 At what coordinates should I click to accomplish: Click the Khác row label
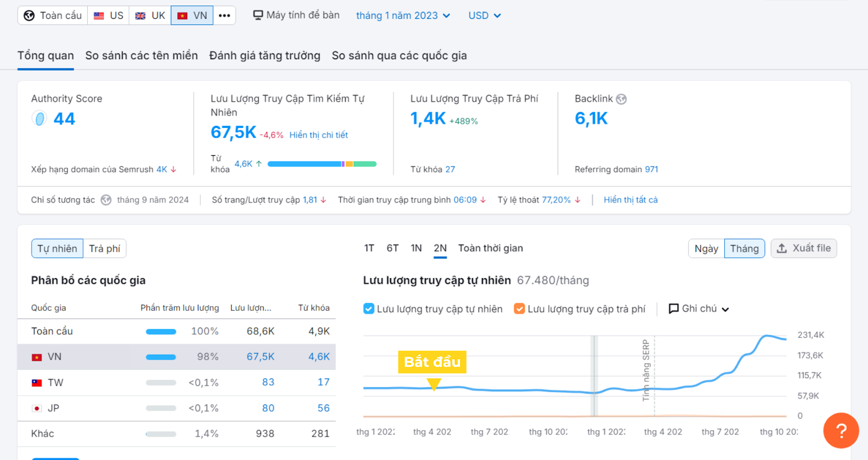coord(42,434)
